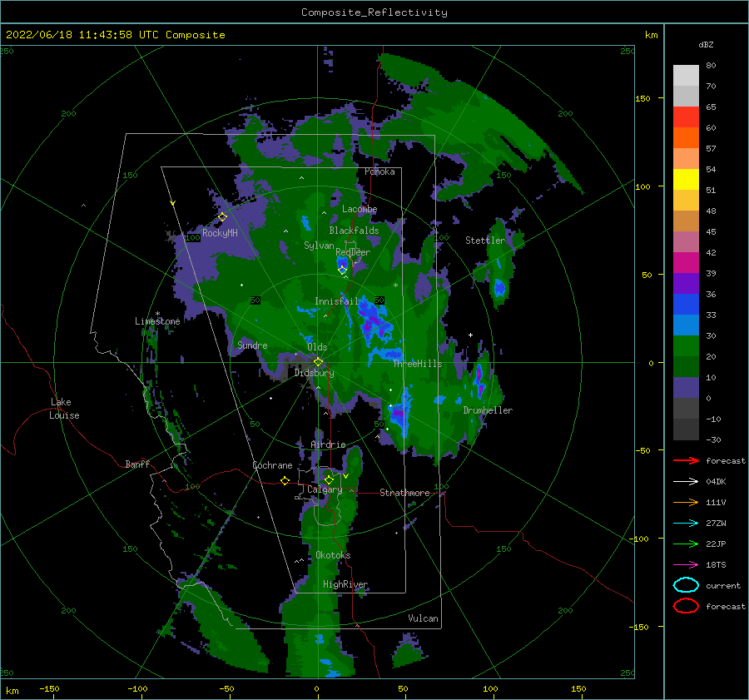Image resolution: width=749 pixels, height=700 pixels.
Task: Click the bright green 30 dBZ color swatch
Action: coord(686,345)
